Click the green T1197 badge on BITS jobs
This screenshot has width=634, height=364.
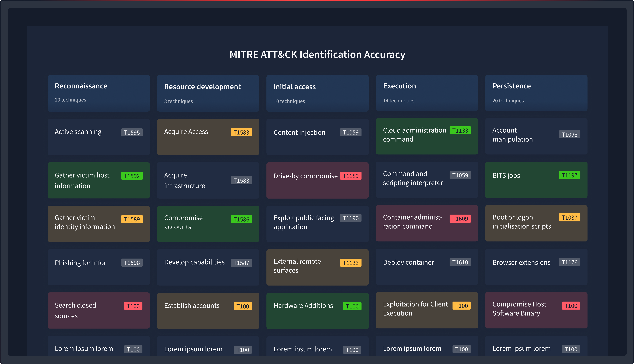pos(570,175)
